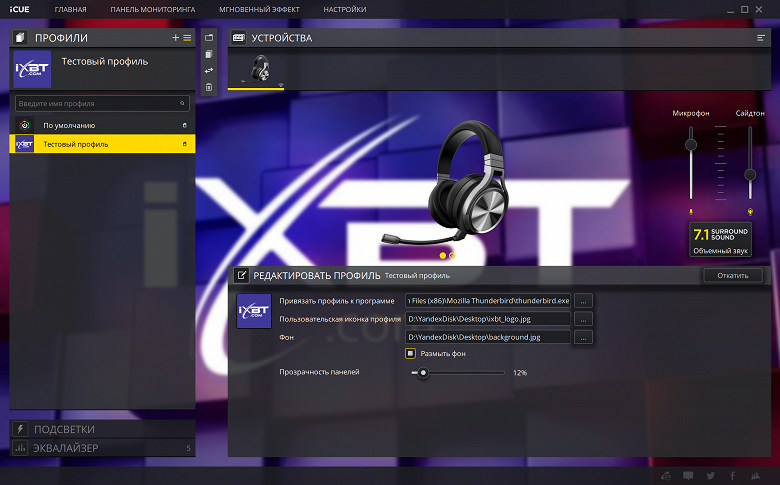Open the Corsair sails logo in the footer
Viewport: 780px width, 485px height.
click(x=756, y=476)
